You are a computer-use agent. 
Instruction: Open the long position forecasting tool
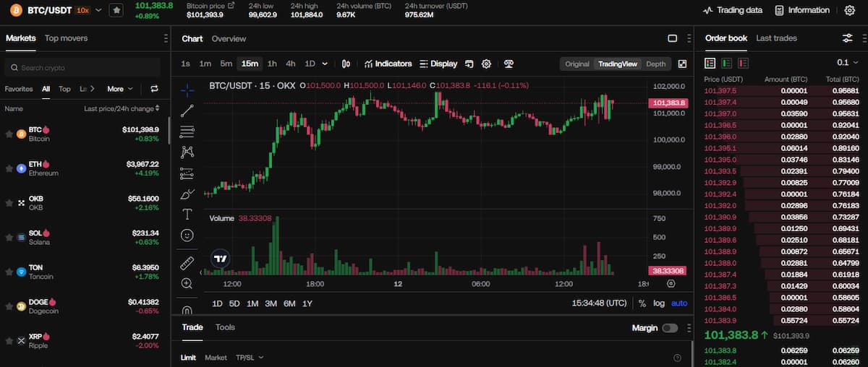point(187,173)
